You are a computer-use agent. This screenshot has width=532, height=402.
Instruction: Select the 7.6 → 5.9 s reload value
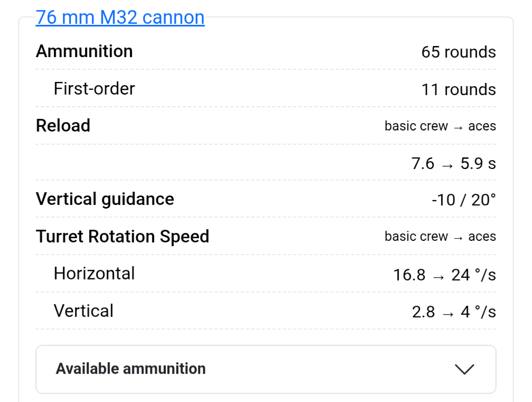[x=453, y=164]
